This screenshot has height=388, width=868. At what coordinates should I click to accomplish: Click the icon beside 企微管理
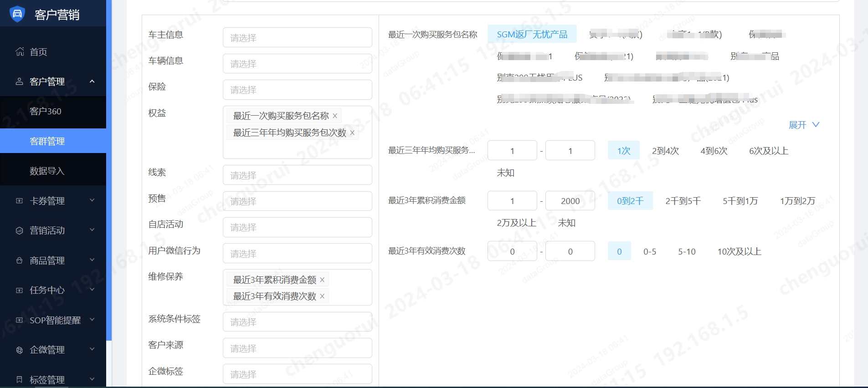point(19,350)
